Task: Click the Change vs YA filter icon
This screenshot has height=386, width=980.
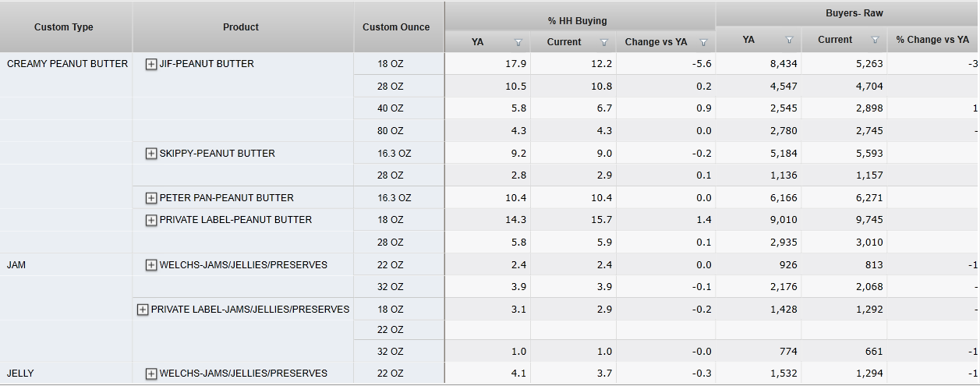Action: [703, 42]
